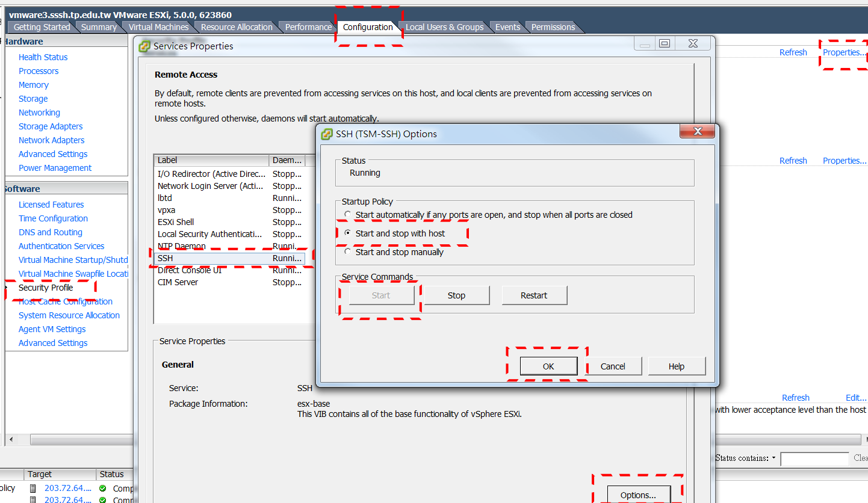Open Agent VM Settings link
This screenshot has height=503, width=868.
(52, 329)
